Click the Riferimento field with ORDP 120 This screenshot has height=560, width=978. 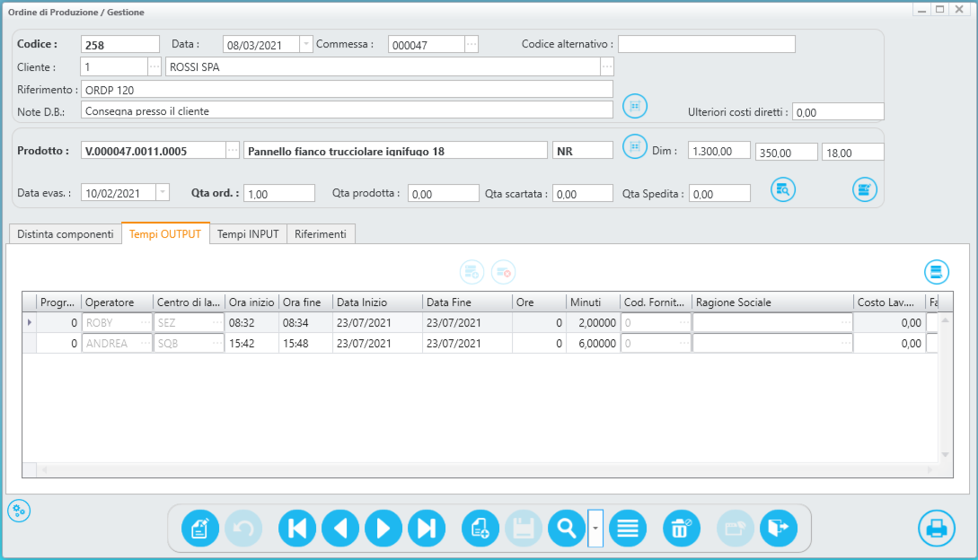coord(347,89)
